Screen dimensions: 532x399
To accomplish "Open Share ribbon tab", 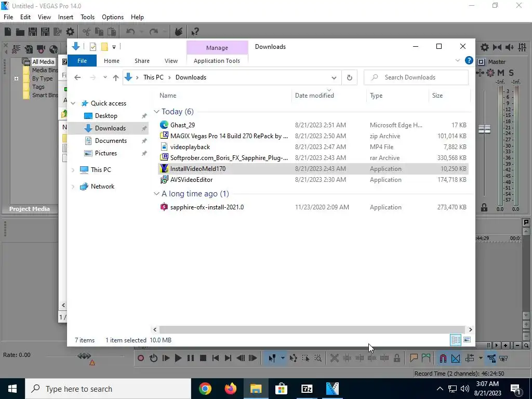I will [142, 61].
